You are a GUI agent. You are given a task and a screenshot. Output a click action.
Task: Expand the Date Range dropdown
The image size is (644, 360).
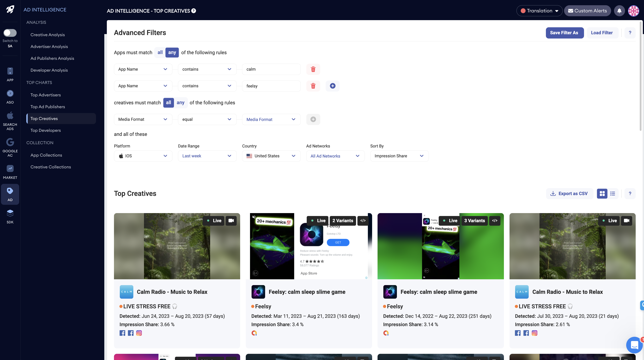tap(207, 156)
